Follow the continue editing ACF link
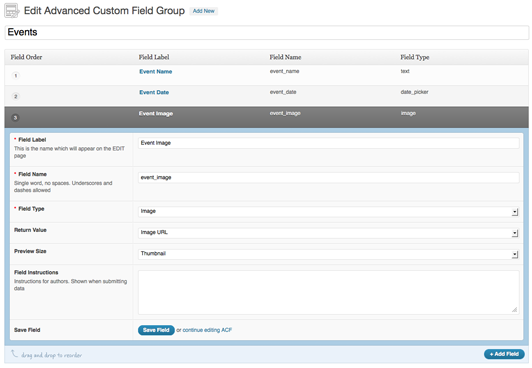The image size is (532, 368). (207, 330)
